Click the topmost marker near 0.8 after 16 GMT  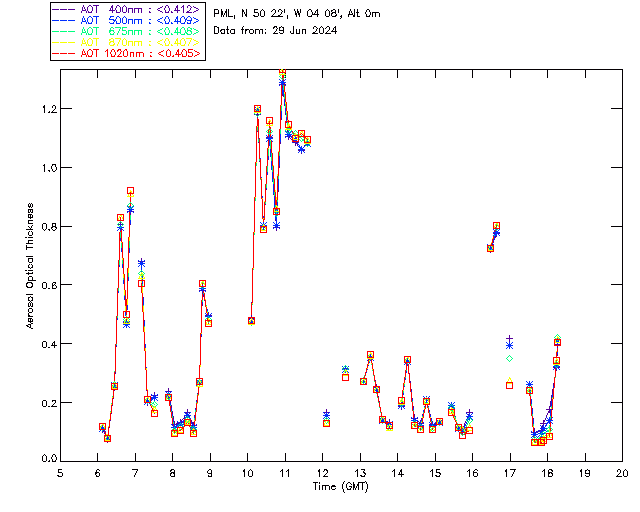point(496,226)
